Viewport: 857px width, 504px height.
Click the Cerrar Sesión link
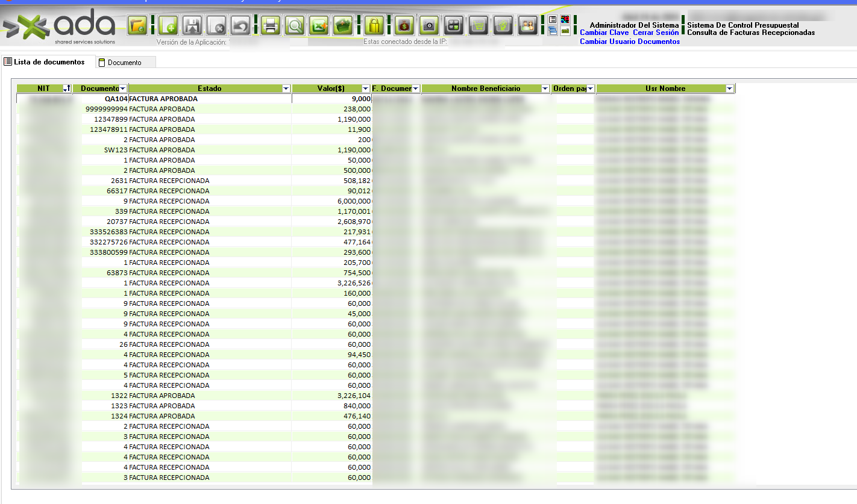[x=656, y=33]
